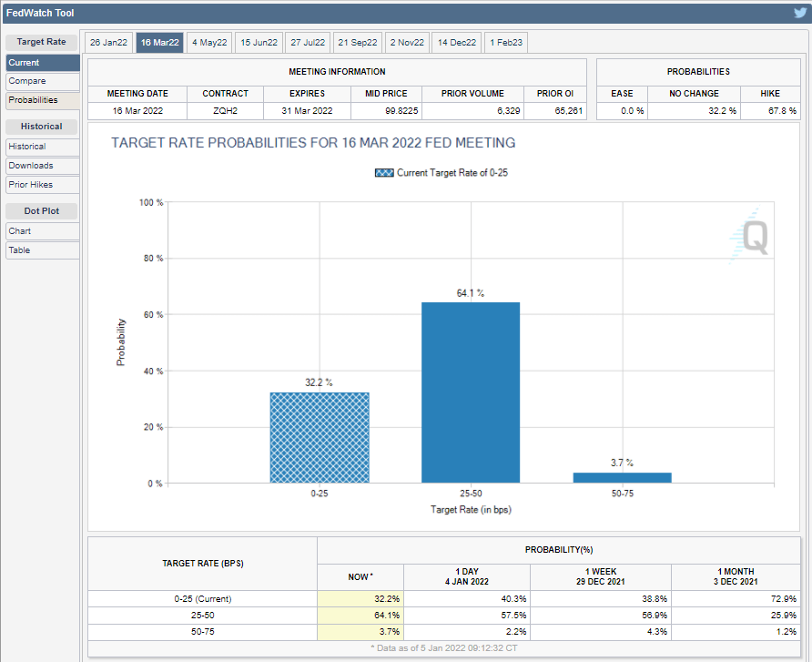
Task: Show the Dot Plot Chart
Action: (42, 231)
